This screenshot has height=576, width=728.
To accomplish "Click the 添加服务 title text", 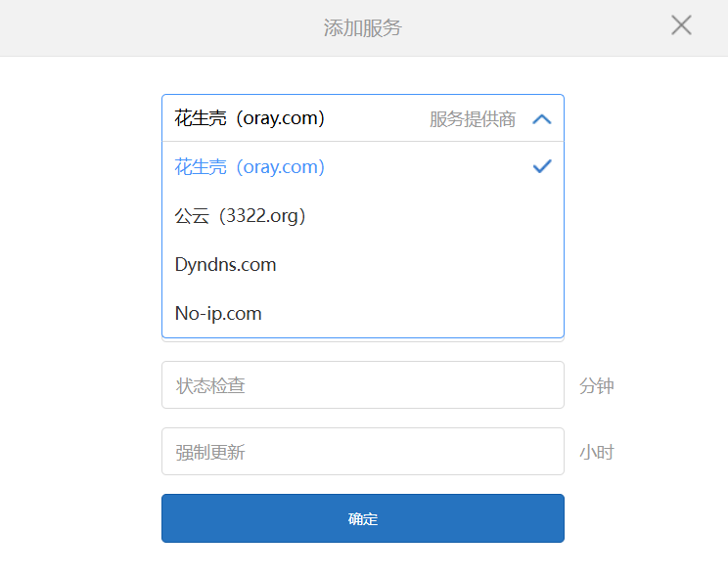I will tap(363, 27).
